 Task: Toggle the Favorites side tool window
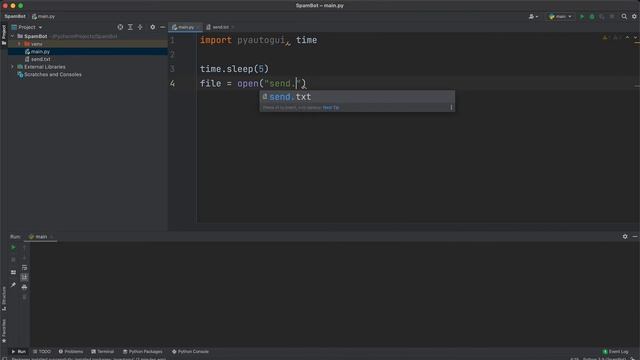click(x=4, y=331)
